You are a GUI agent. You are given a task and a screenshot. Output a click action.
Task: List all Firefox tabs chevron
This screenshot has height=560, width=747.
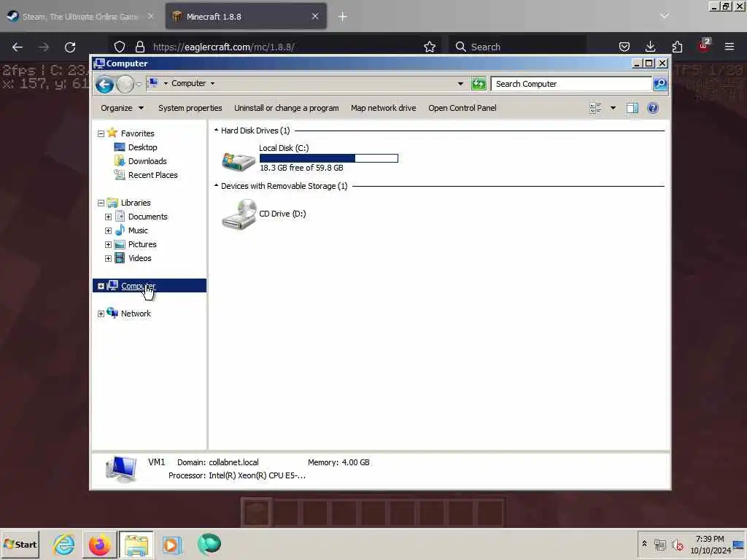point(665,16)
